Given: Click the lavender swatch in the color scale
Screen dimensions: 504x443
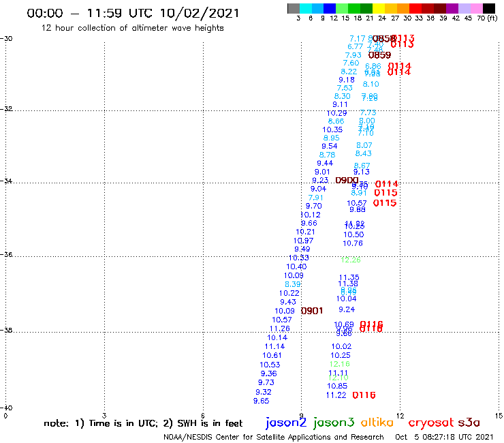Looking at the screenshot, I should pos(464,8).
